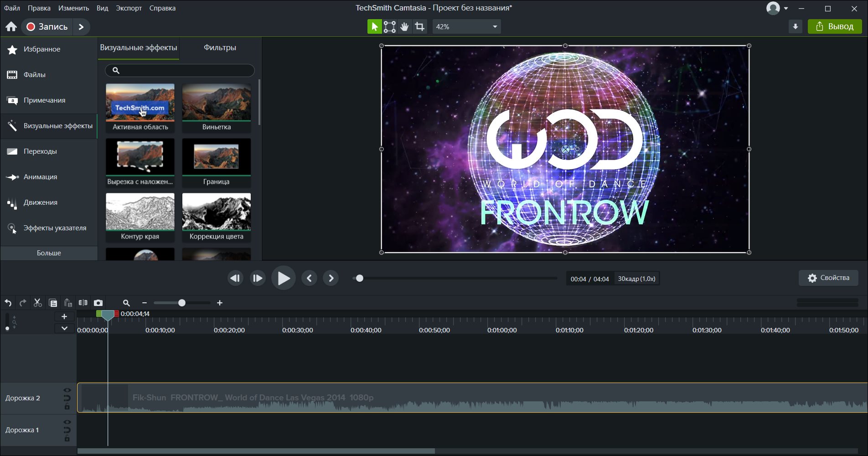The width and height of the screenshot is (868, 456).
Task: Open Избранное favorites panel
Action: 49,49
